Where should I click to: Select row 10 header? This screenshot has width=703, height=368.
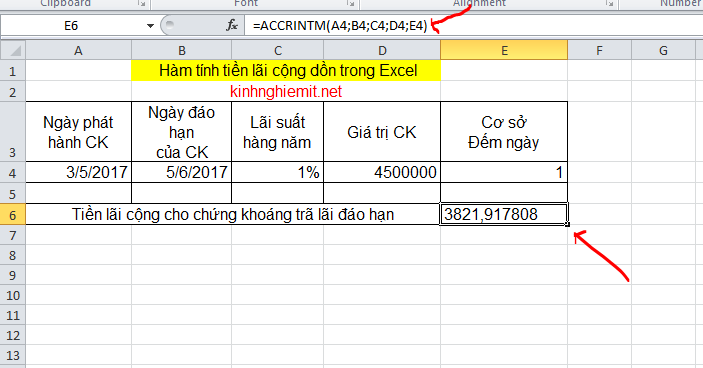click(x=13, y=295)
